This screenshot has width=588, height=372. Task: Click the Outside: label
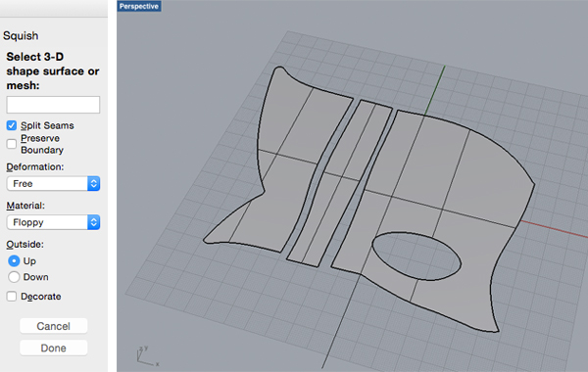[x=24, y=245]
